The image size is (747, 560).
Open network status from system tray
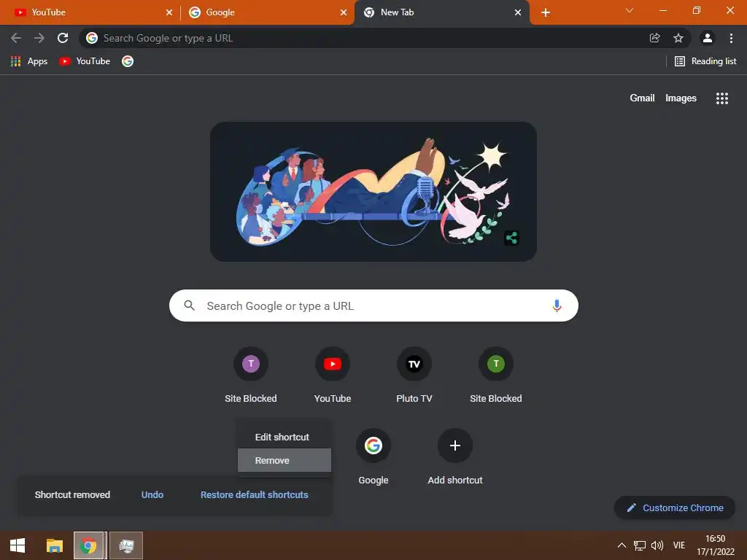click(639, 545)
